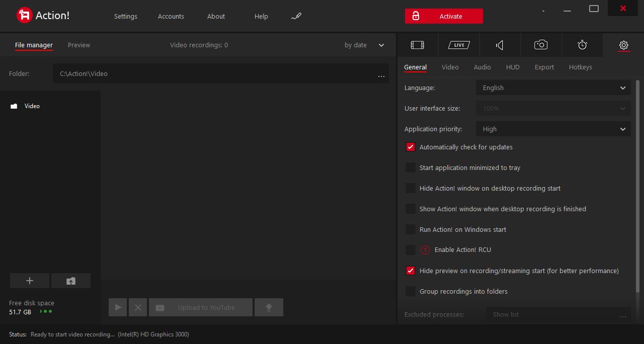Click the Video folder icon
This screenshot has height=344, width=644.
(x=14, y=106)
